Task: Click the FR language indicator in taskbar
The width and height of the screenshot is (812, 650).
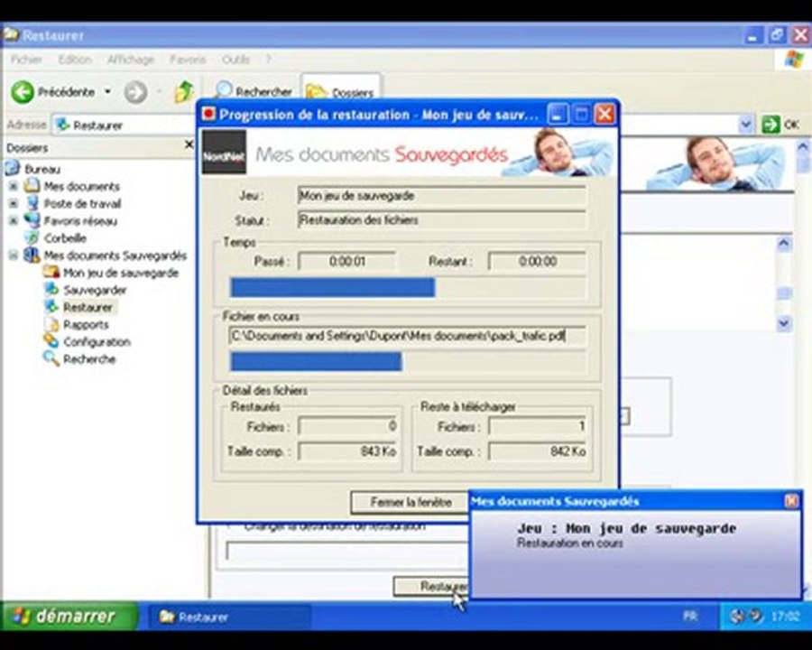Action: coord(690,617)
